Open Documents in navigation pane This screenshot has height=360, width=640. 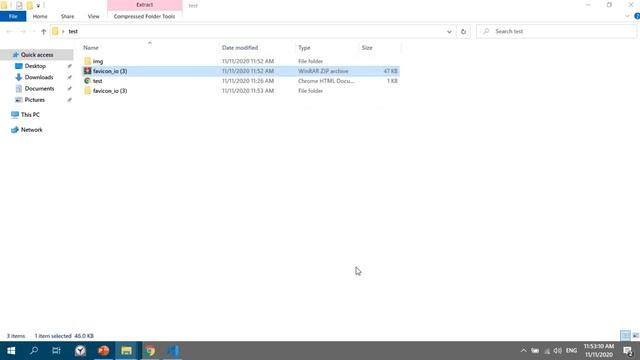pos(39,89)
